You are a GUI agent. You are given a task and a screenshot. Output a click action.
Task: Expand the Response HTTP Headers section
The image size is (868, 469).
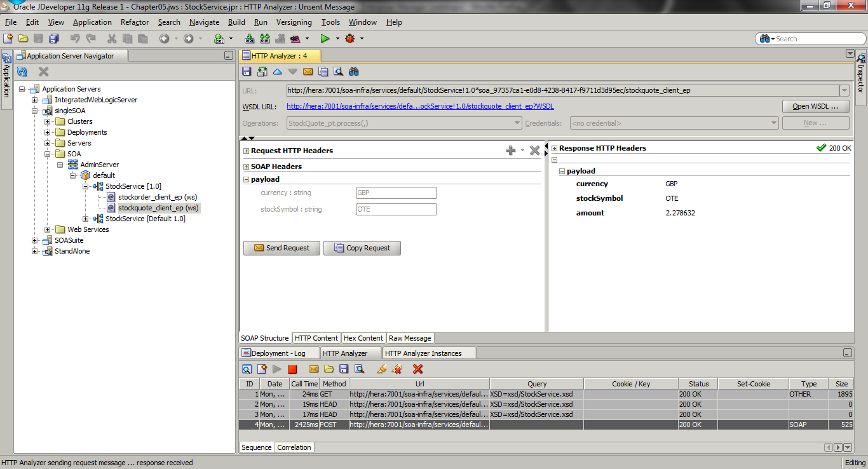tap(554, 148)
